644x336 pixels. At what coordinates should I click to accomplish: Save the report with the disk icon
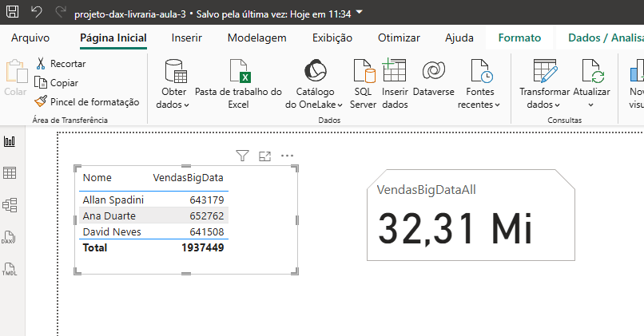point(12,11)
